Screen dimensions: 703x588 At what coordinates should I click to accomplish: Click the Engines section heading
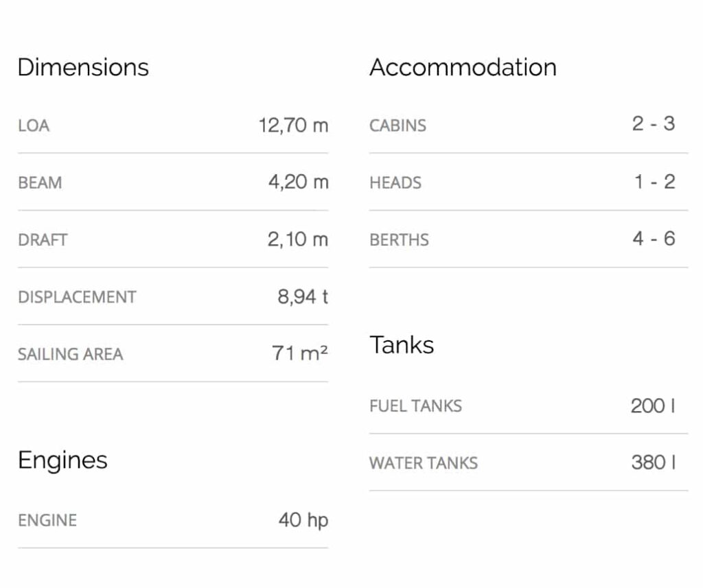tap(62, 460)
